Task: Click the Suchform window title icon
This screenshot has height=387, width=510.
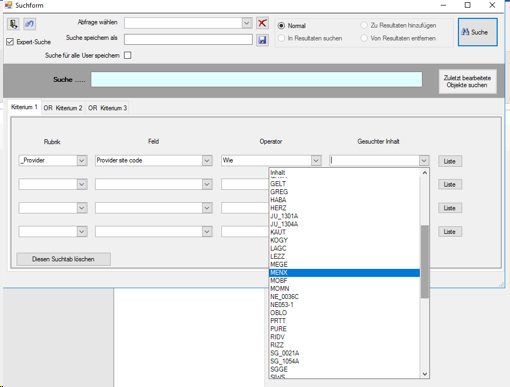Action: [x=8, y=5]
